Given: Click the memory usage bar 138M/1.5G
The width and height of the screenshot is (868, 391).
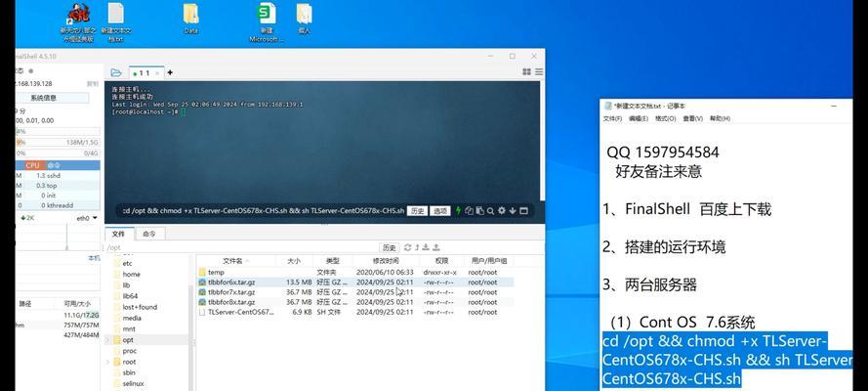Looking at the screenshot, I should click(x=58, y=143).
